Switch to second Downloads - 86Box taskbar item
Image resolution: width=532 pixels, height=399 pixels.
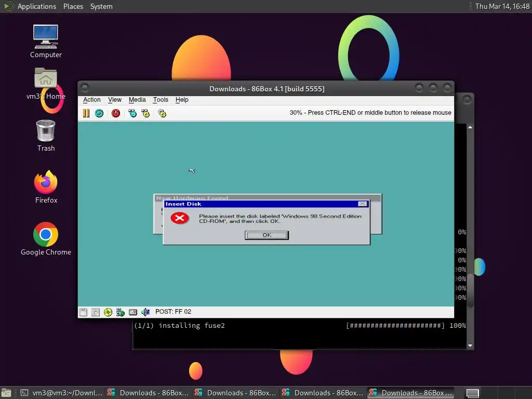235,393
